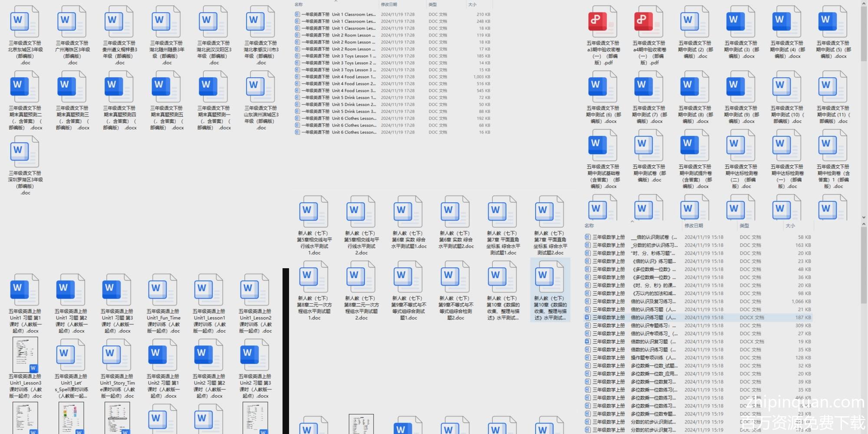Screen dimensions: 868x434
Task: Click the math file list scrollbar thumb
Action: pos(864,265)
